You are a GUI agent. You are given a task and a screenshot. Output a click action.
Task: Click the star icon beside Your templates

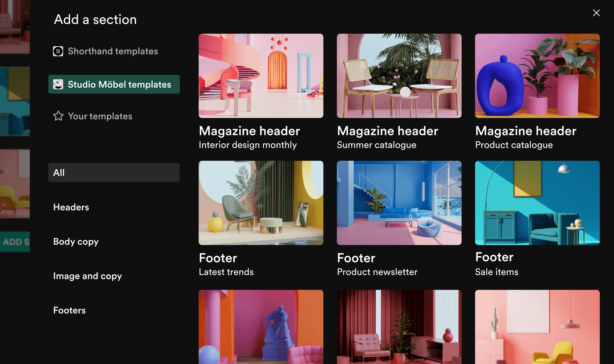click(x=58, y=116)
